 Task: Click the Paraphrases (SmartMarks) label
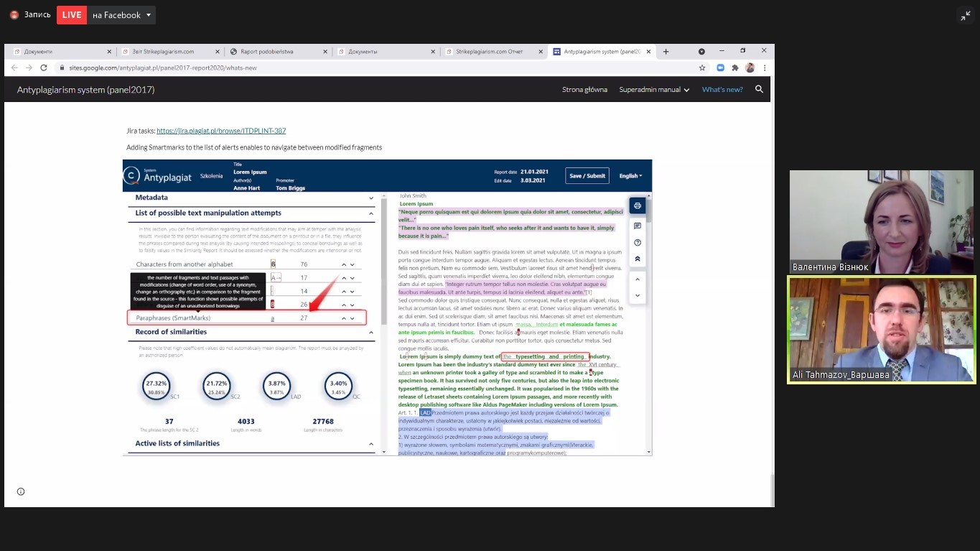coord(173,318)
